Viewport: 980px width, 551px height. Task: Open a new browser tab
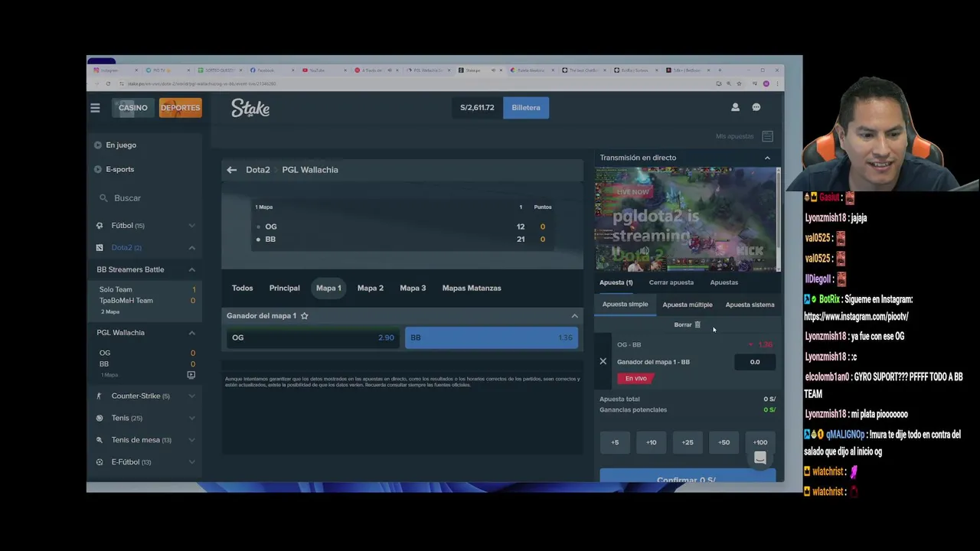click(x=720, y=70)
